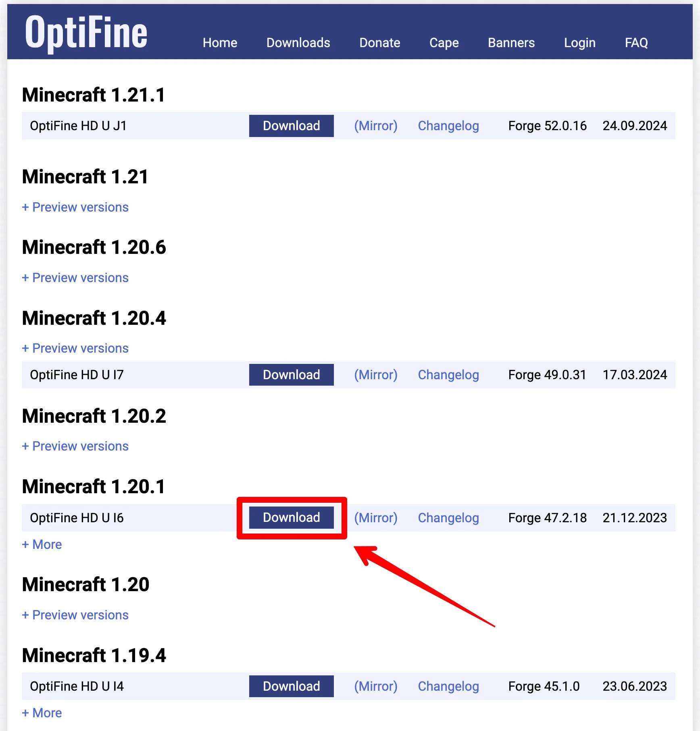
Task: Open the Home menu item
Action: [x=220, y=43]
